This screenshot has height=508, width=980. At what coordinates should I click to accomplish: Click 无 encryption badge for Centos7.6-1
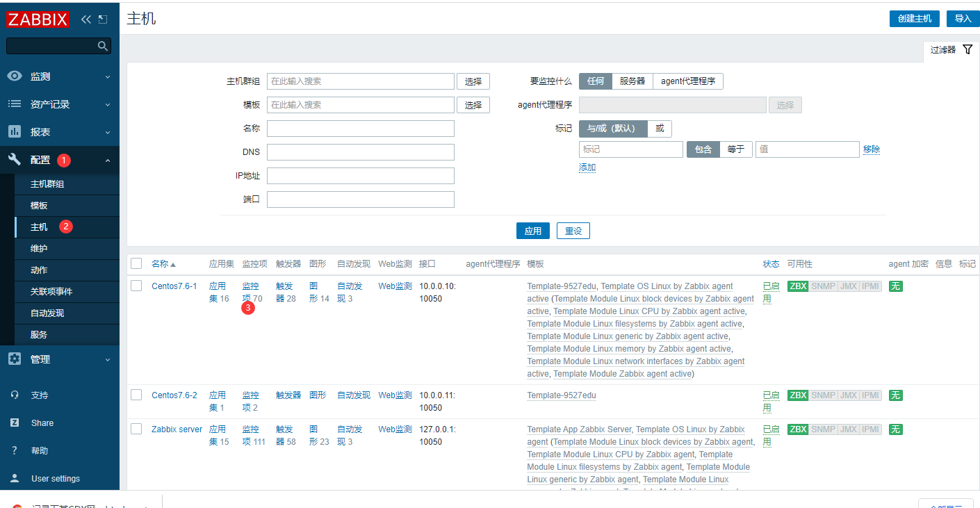point(896,286)
